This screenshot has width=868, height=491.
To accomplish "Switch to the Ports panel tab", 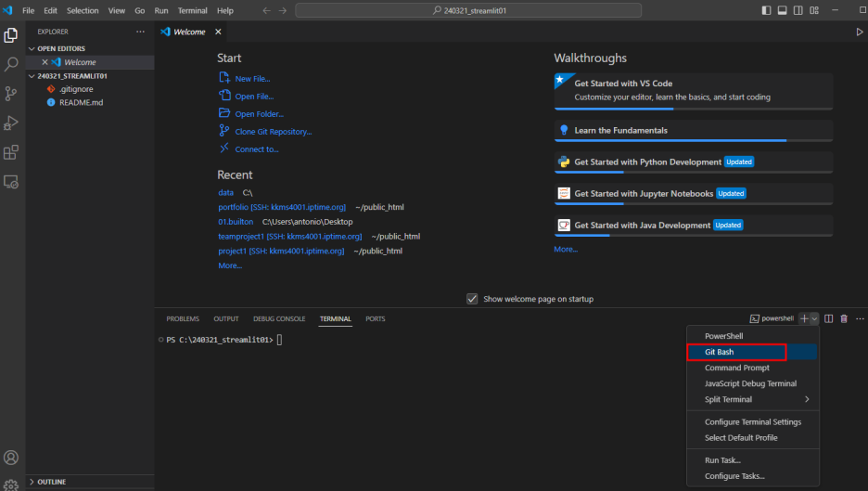I will tap(375, 319).
